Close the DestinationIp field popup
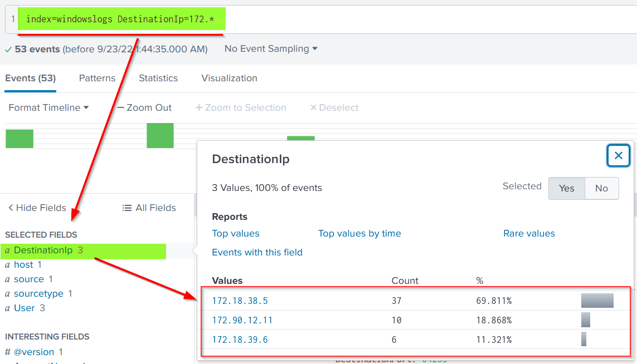Viewport: 637px width, 364px height. click(618, 156)
